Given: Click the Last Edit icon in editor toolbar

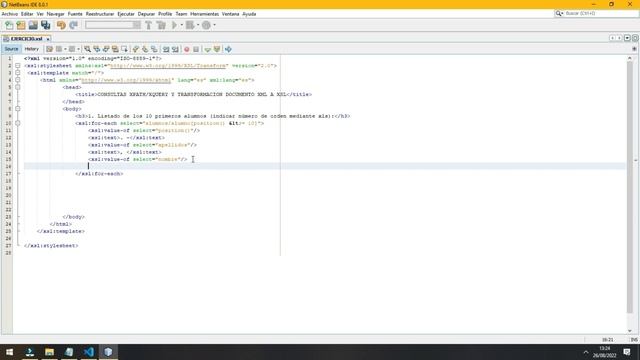Looking at the screenshot, I should tap(49, 49).
